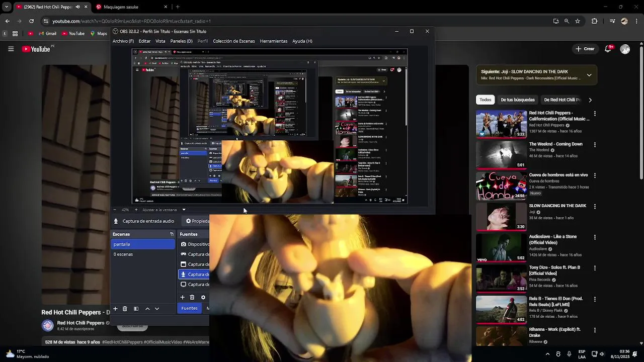
Task: Click Tony Dize Solos video thumbnail
Action: [501, 278]
